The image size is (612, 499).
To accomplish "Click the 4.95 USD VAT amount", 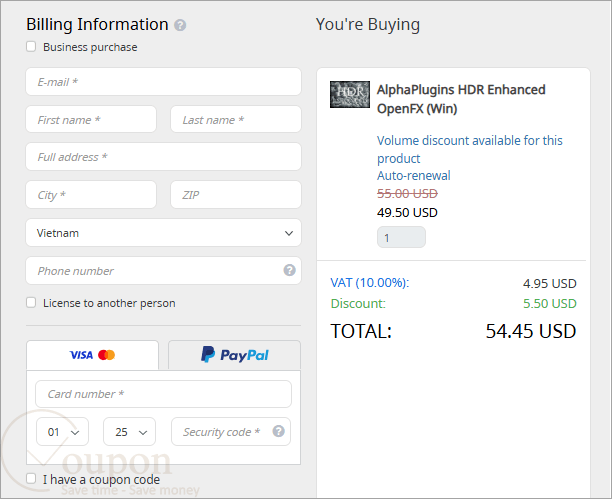I will pos(550,283).
